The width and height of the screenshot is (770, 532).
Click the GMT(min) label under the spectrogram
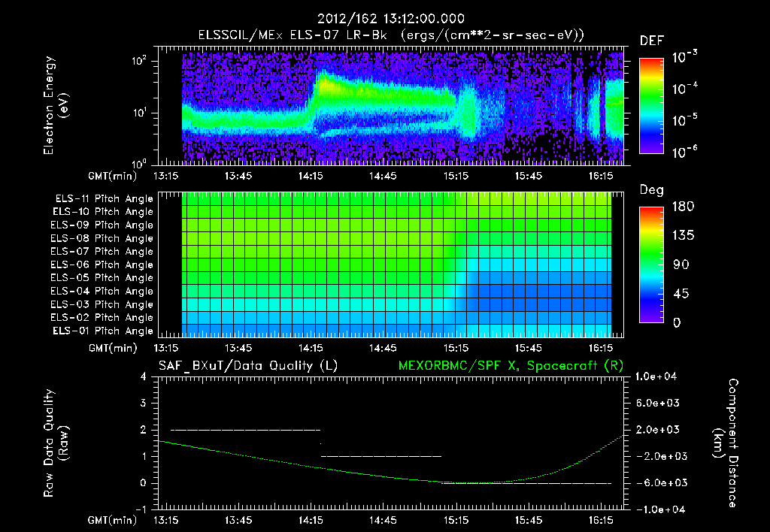click(113, 177)
